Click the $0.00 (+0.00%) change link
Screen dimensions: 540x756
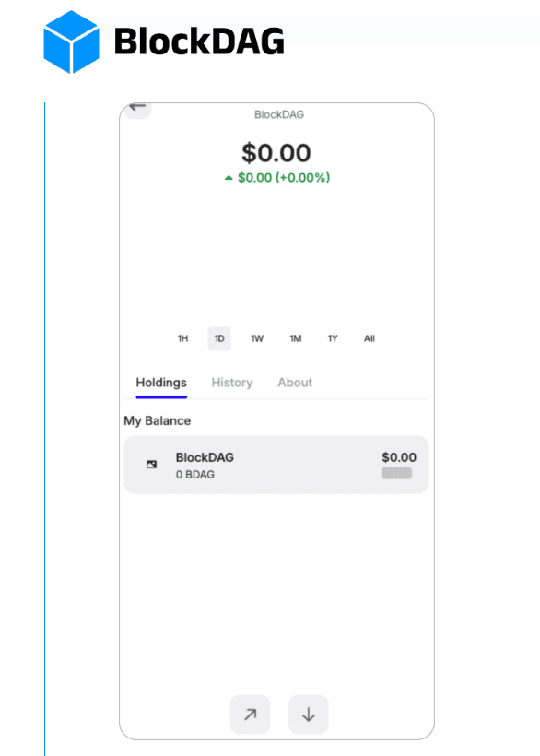tap(279, 177)
